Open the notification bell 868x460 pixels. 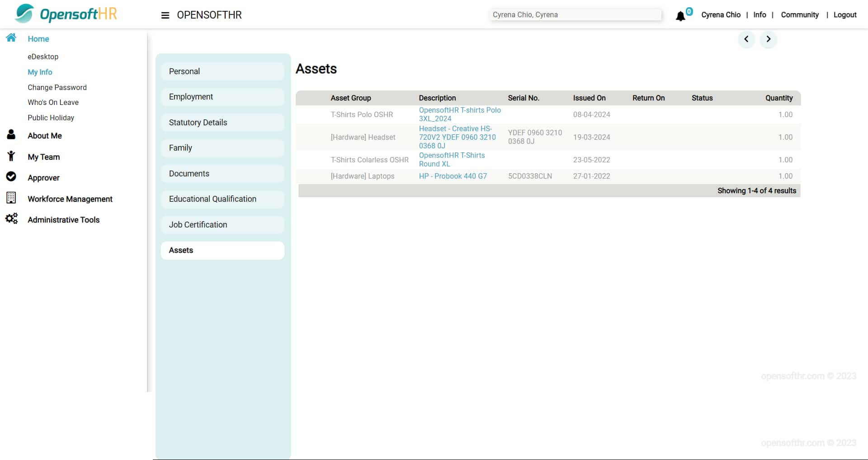point(680,16)
